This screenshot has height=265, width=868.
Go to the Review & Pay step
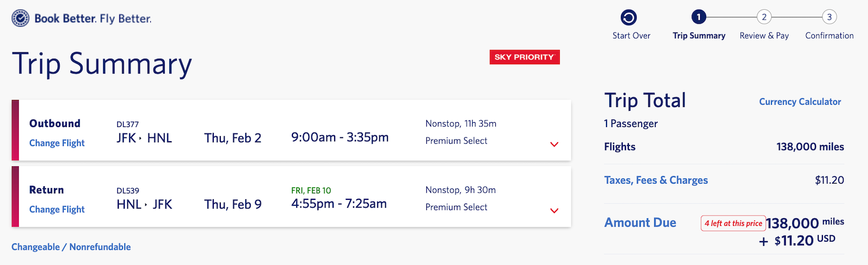click(x=764, y=35)
